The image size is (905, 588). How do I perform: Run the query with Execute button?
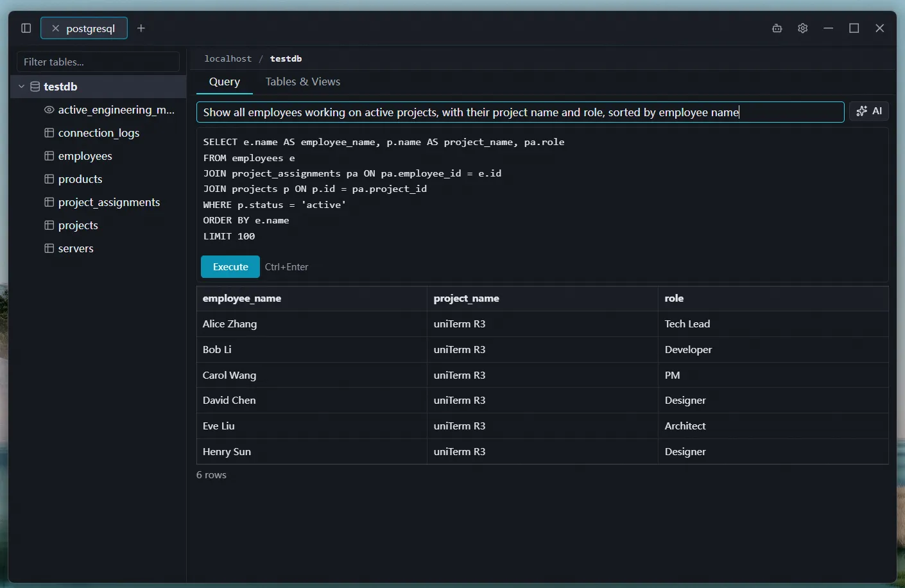coord(230,267)
